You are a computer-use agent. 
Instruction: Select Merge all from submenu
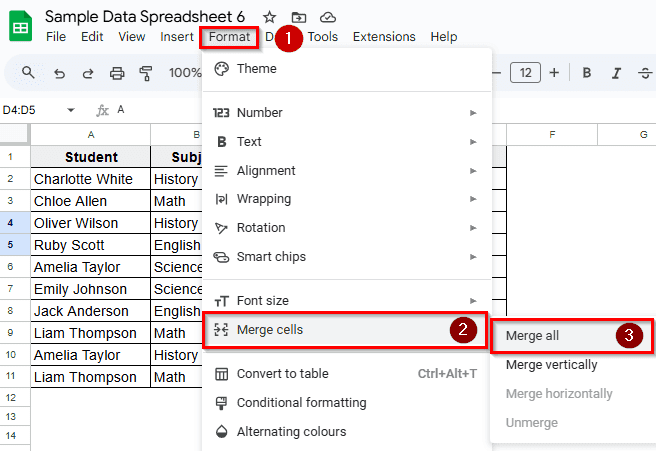[533, 336]
